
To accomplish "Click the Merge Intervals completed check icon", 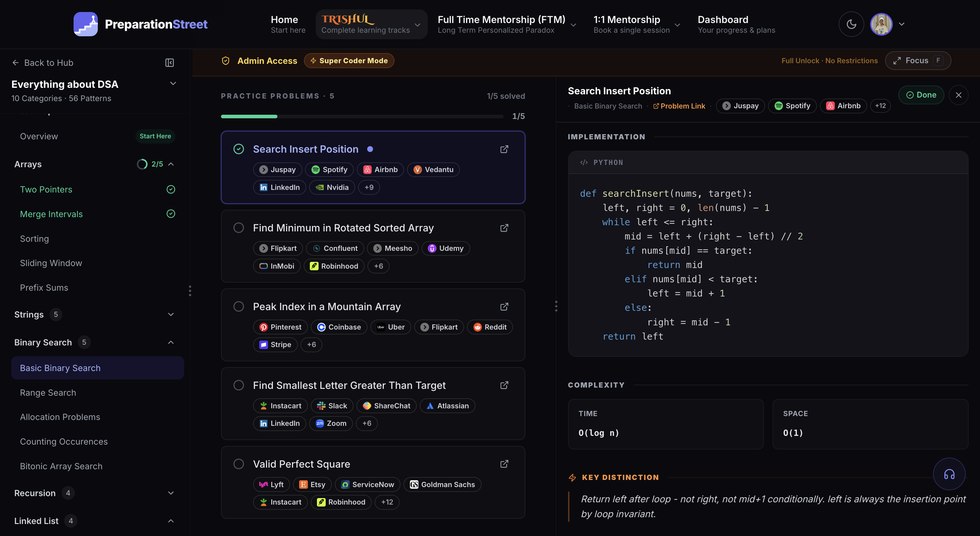I will [171, 214].
